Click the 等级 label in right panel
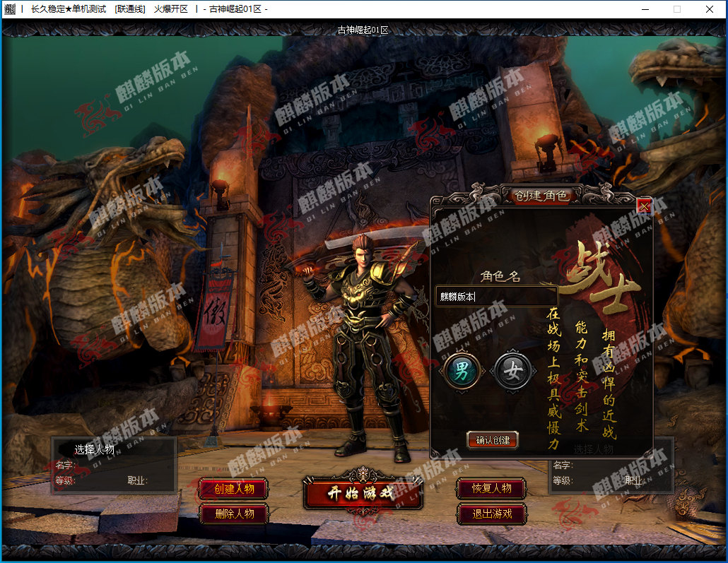The height and width of the screenshot is (563, 728). coord(563,480)
